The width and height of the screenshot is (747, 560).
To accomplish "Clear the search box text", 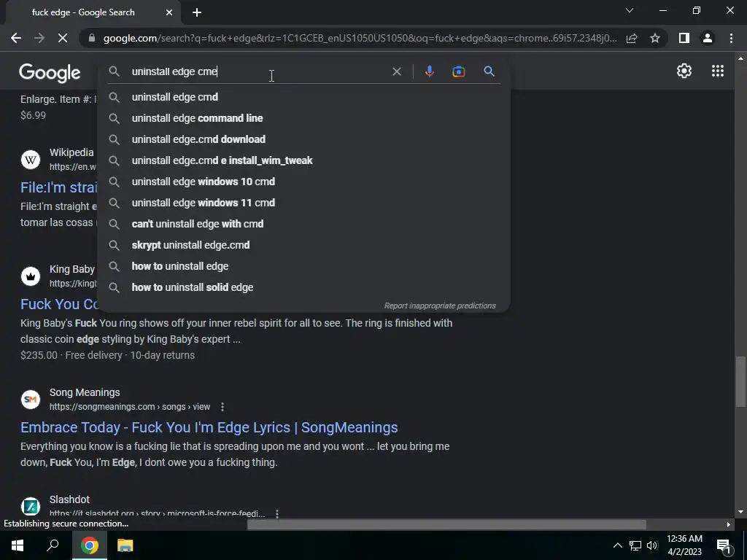I will [x=396, y=71].
